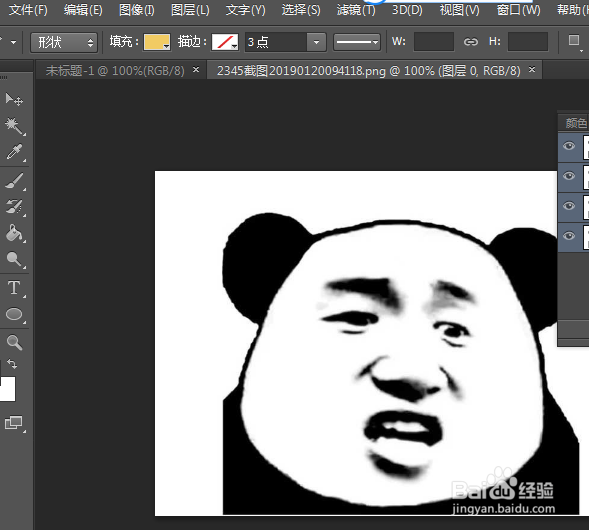This screenshot has width=589, height=530.
Task: Toggle visibility of the second layer
Action: pyautogui.click(x=569, y=176)
